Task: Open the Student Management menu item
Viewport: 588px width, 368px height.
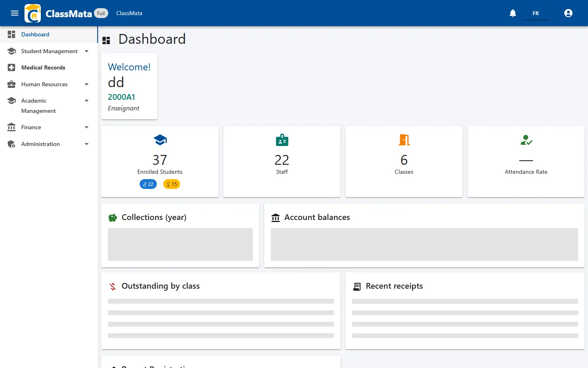Action: coord(49,51)
